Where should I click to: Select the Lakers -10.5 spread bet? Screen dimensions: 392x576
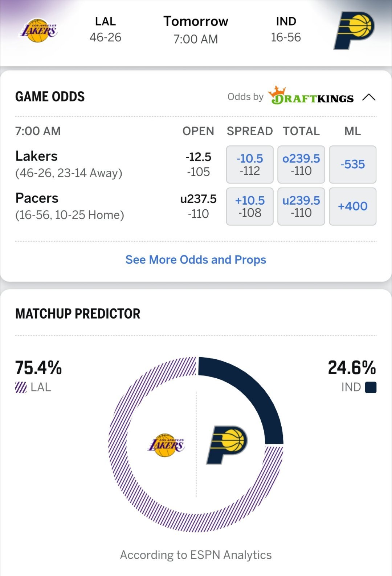click(x=249, y=165)
